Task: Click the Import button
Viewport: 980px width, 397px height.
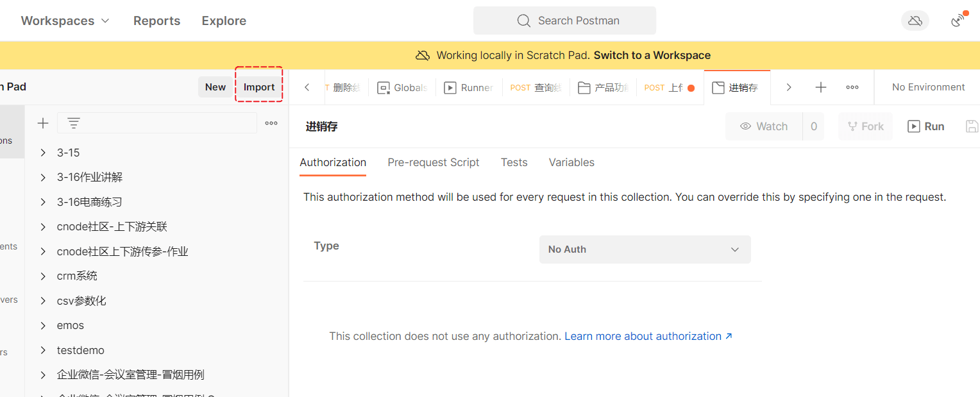Action: (259, 87)
